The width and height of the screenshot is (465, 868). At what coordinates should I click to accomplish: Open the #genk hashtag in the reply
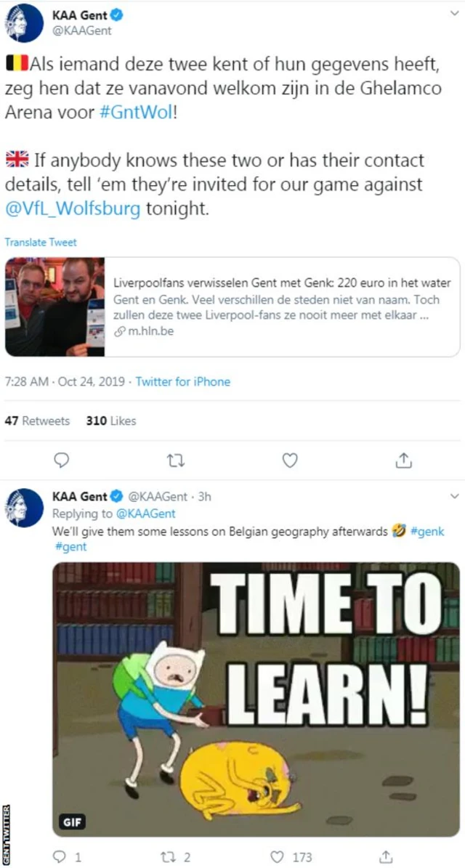point(427,532)
